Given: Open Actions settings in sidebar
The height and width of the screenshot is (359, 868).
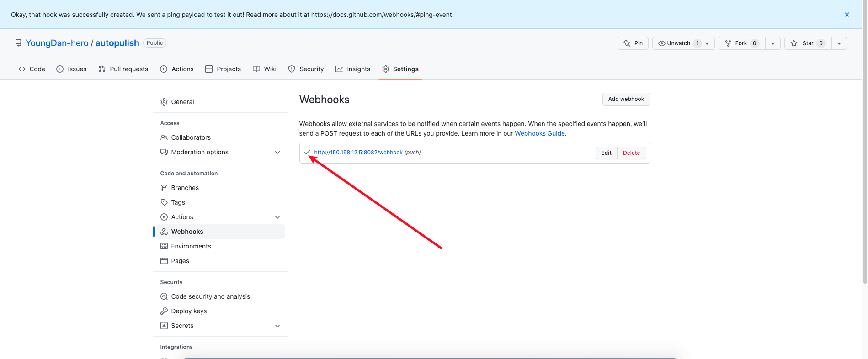Looking at the screenshot, I should [x=221, y=217].
